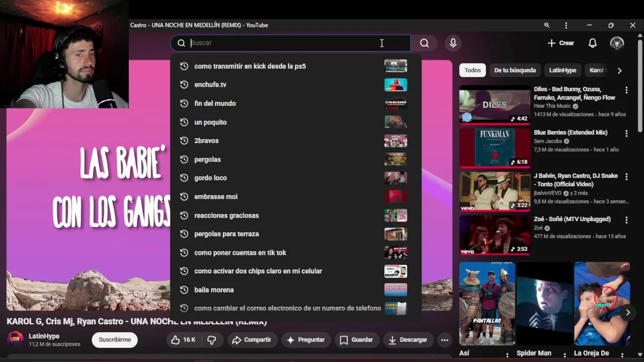Open the Pantallas short thumbnail
644x362 pixels.
point(487,304)
